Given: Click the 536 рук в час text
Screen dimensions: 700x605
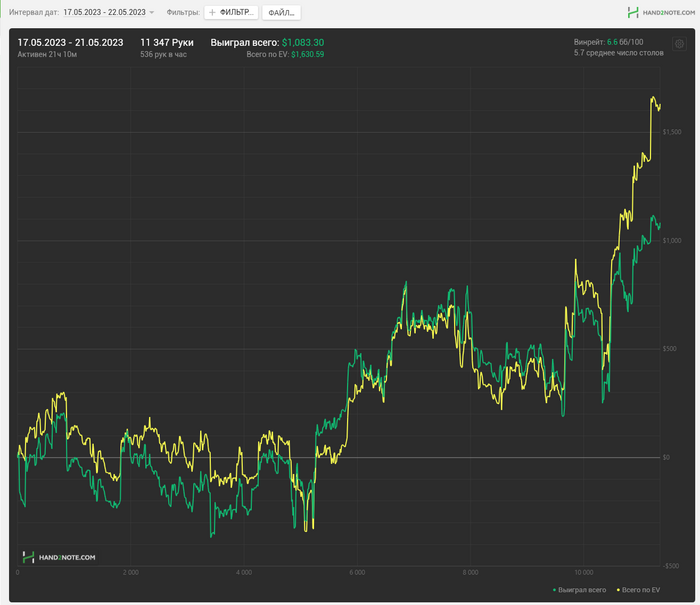Looking at the screenshot, I should pyautogui.click(x=163, y=54).
